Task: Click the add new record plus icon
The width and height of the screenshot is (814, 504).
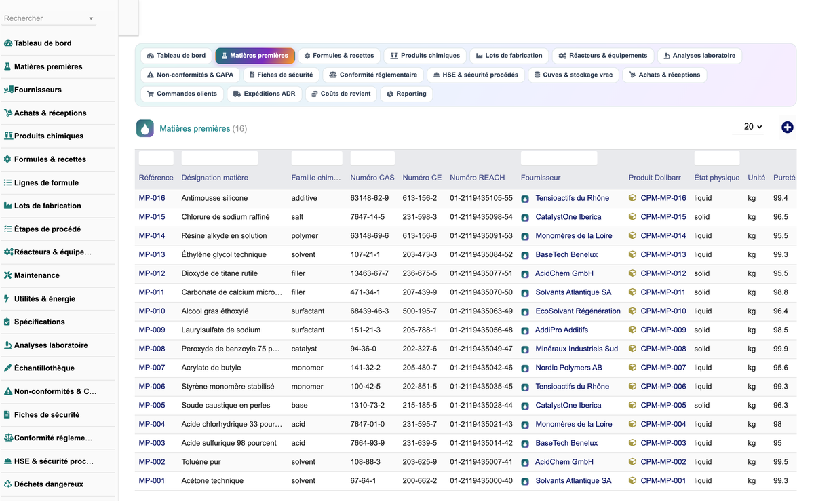Action: click(x=788, y=127)
